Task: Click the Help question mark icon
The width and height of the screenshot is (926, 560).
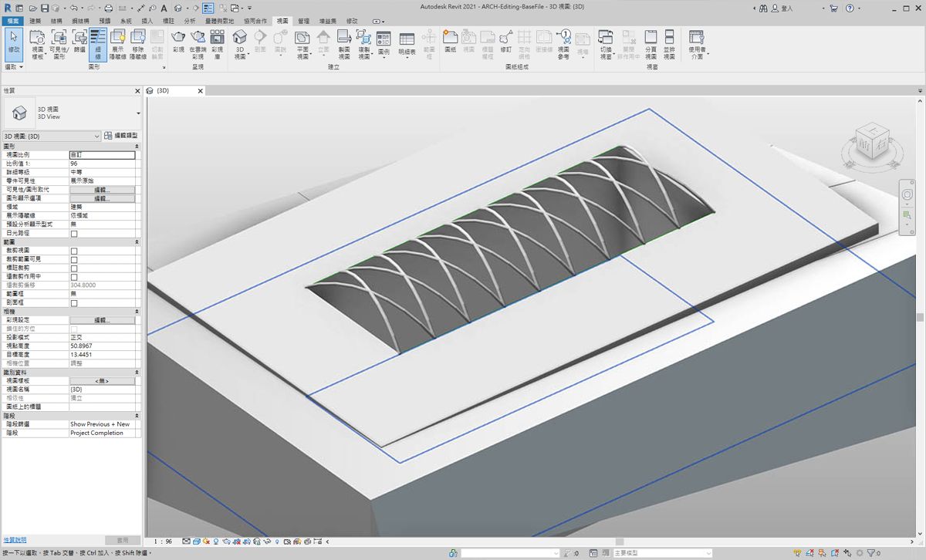Action: [850, 8]
